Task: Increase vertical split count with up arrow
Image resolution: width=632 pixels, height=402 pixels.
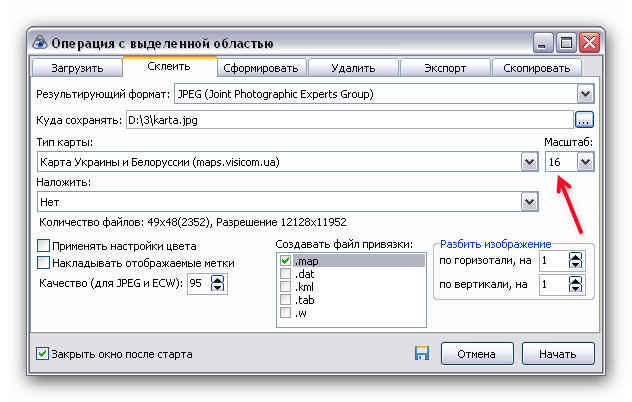Action: (x=574, y=280)
